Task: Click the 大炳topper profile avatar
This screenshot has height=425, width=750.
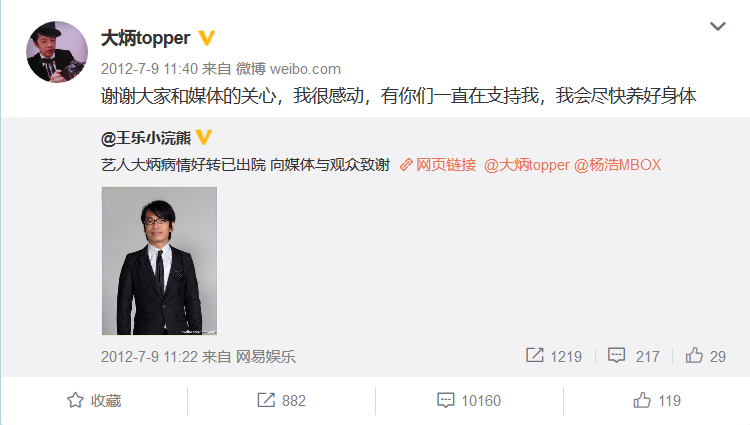Action: [x=57, y=52]
